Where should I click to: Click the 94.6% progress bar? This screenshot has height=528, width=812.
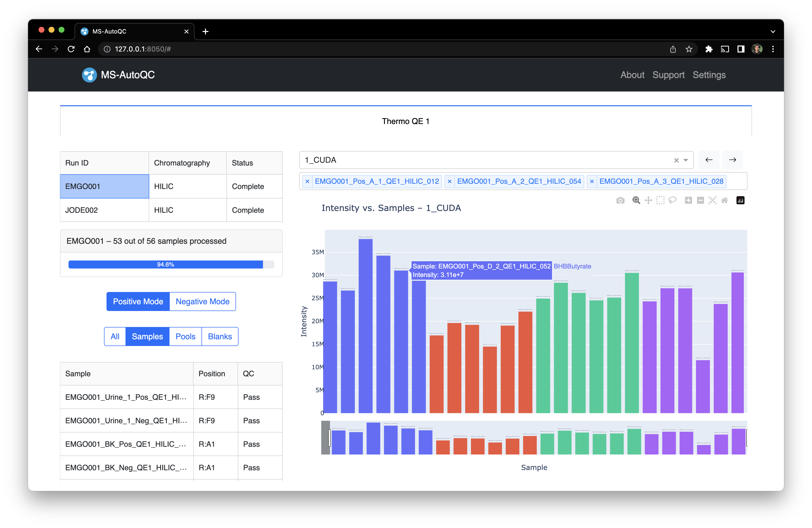(166, 264)
